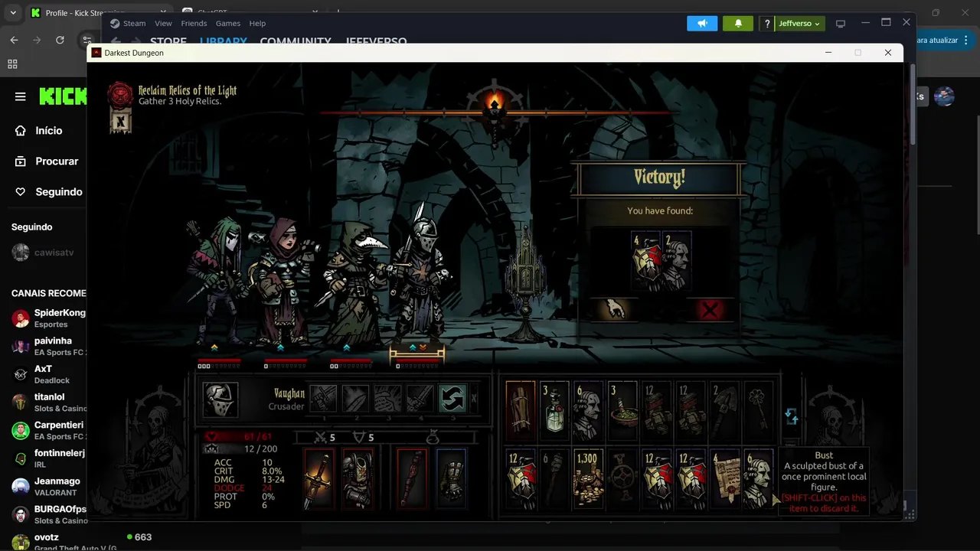The image size is (980, 551).
Task: Select Crusader skill slot 2
Action: [355, 398]
